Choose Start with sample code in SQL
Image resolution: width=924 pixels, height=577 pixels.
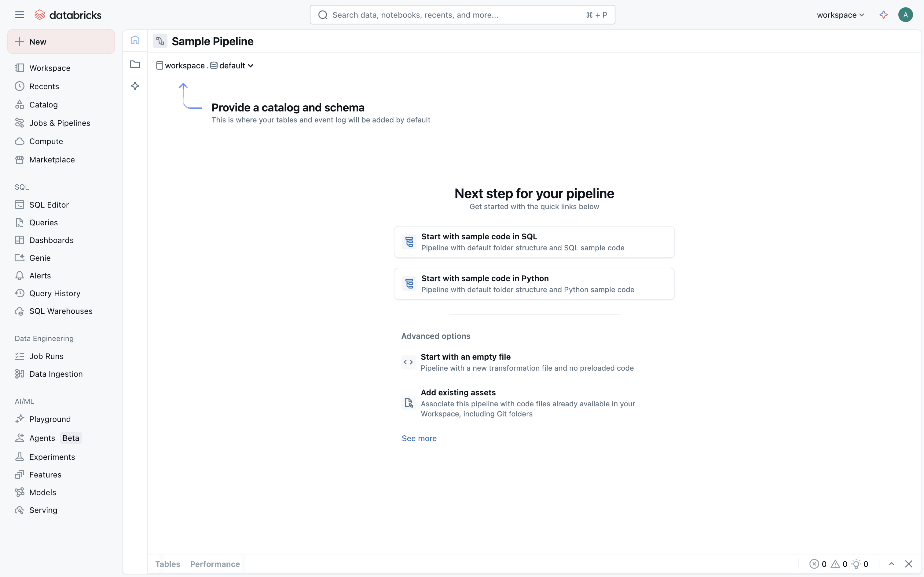coord(534,242)
